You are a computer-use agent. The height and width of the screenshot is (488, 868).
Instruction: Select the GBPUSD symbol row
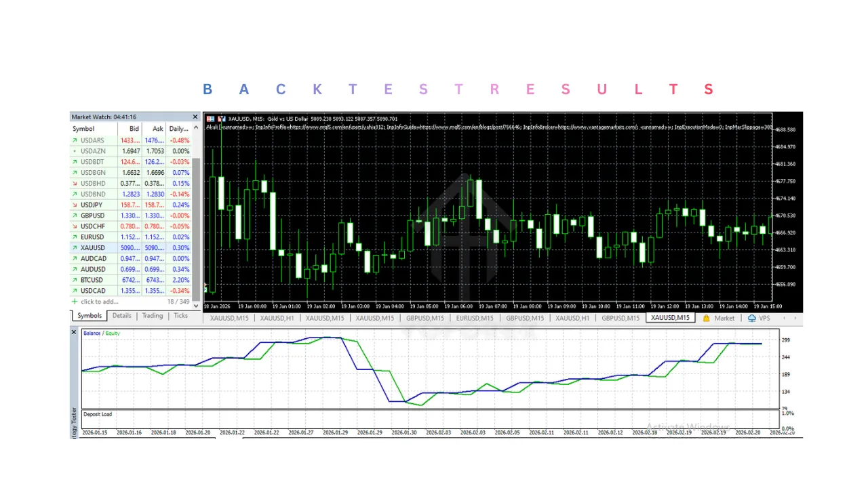(x=131, y=216)
